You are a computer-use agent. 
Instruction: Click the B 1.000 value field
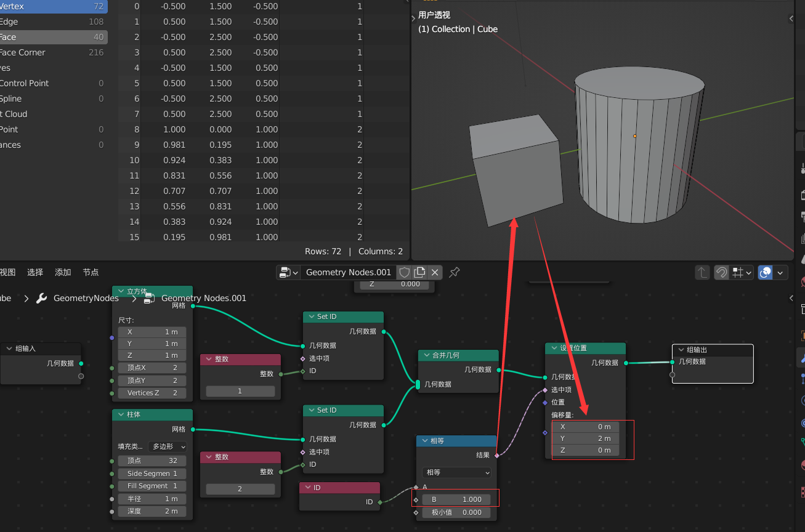[x=456, y=499]
